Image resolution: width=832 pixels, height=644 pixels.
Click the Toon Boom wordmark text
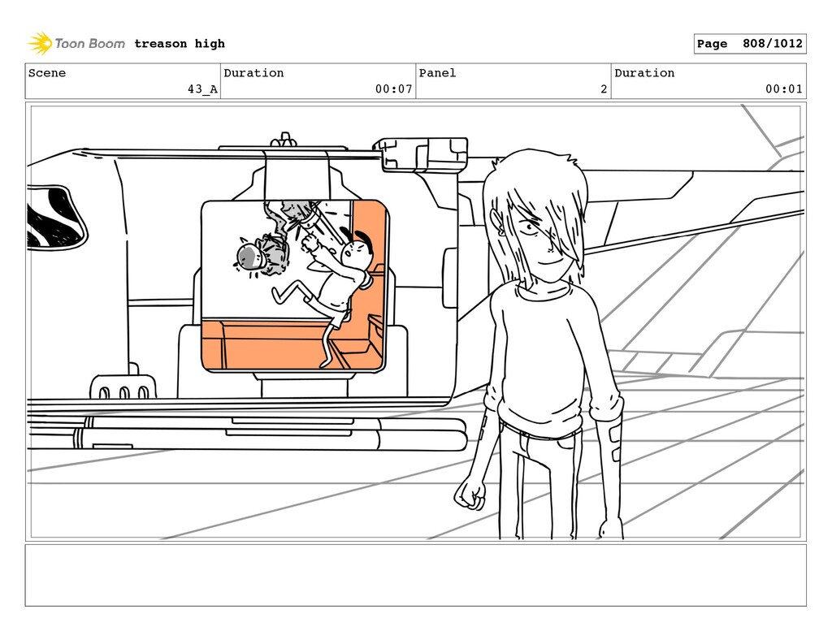click(89, 44)
